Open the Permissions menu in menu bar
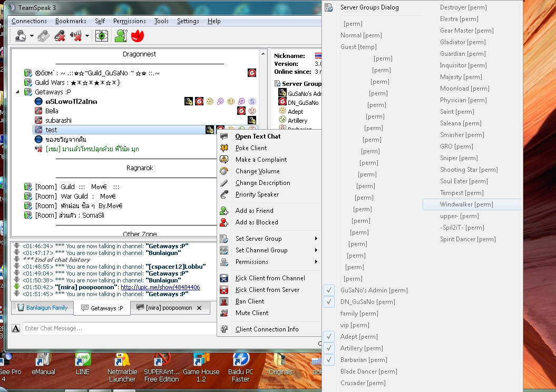This screenshot has height=392, width=556. click(x=130, y=21)
